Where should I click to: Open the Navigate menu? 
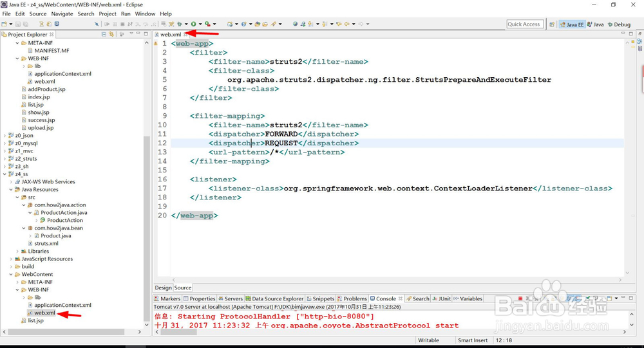point(62,14)
